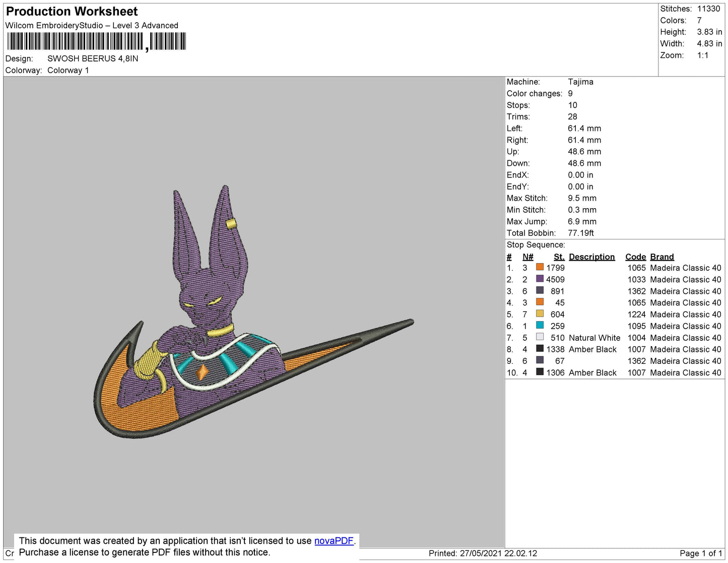Click the Beerus character's gold earring
728x563 pixels.
click(231, 223)
